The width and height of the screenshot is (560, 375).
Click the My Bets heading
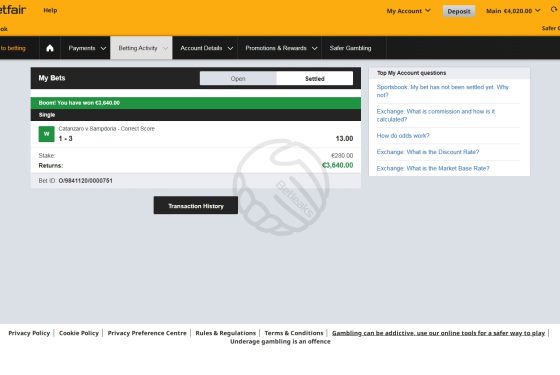(x=52, y=78)
